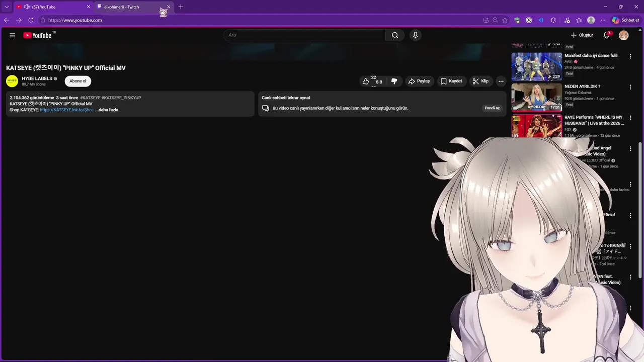Open split screen/apps icon in address bar
644x362 pixels.
486,20
